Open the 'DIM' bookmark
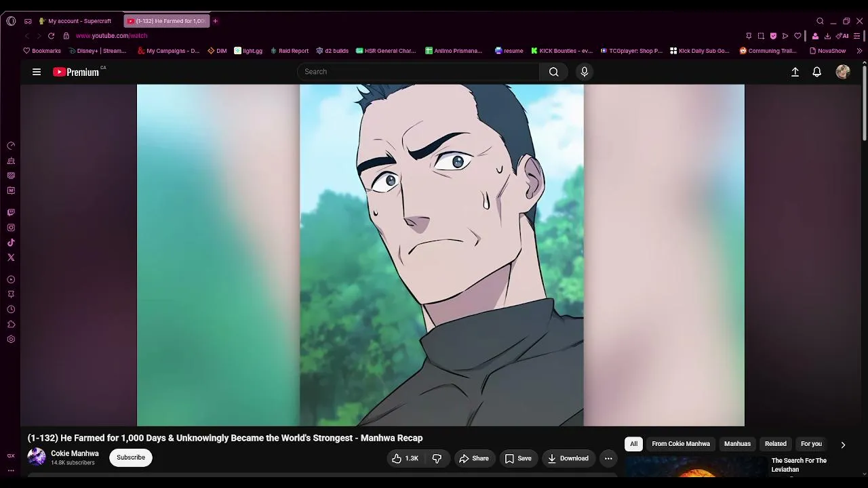The image size is (868, 488). tap(217, 51)
